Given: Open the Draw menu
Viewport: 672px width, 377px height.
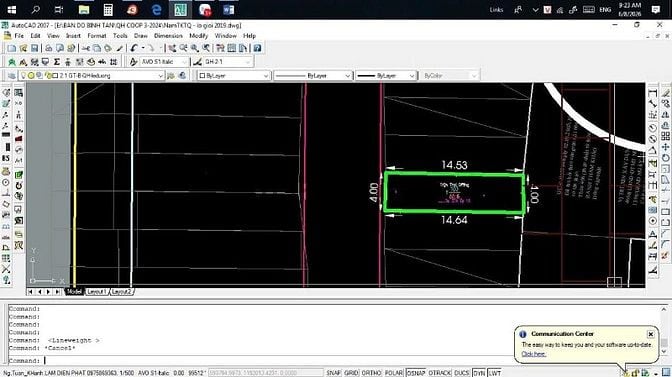Looking at the screenshot, I should (141, 36).
